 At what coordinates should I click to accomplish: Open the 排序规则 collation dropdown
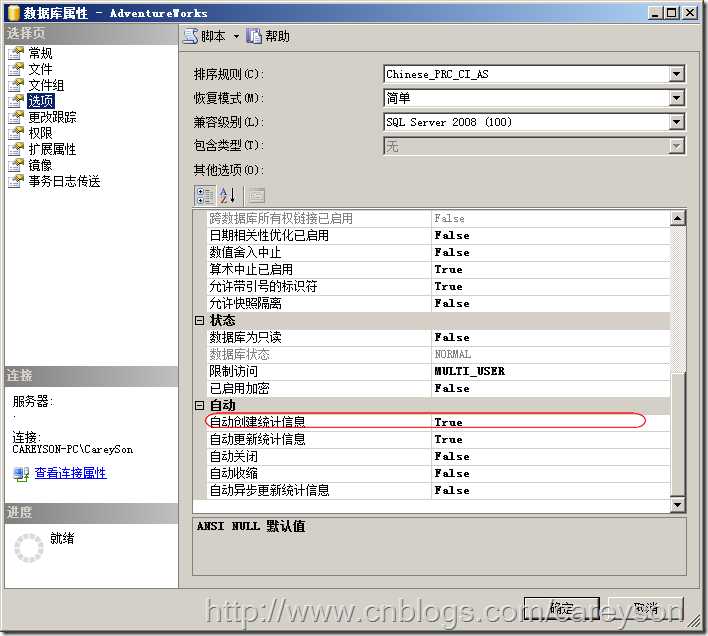(x=676, y=74)
